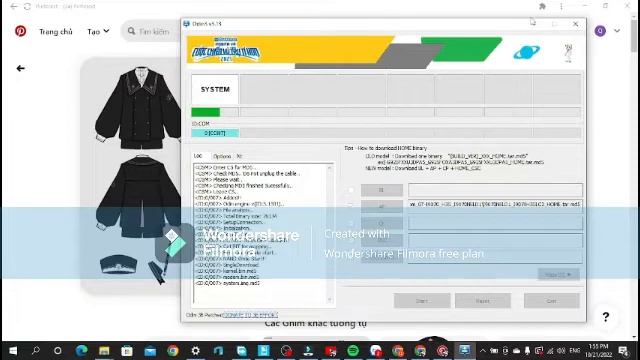Open the Pinterest help question mark
The height and width of the screenshot is (360, 640).
606,317
